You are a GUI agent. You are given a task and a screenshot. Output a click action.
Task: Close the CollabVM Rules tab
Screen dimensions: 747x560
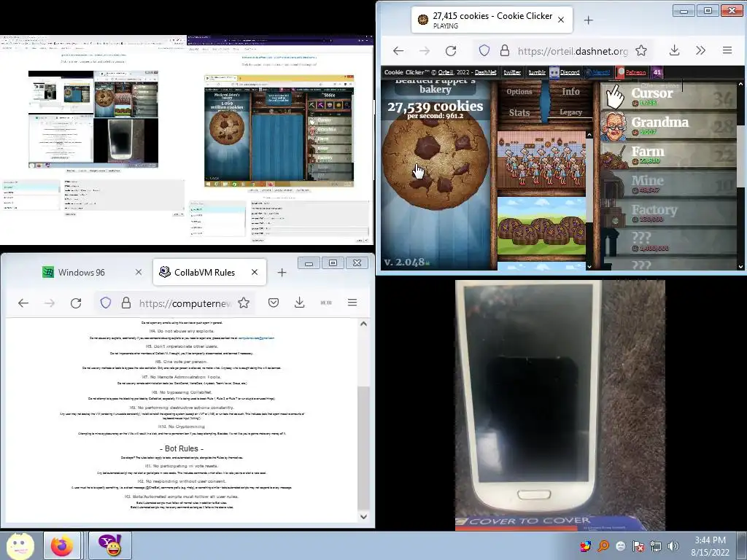(x=255, y=272)
